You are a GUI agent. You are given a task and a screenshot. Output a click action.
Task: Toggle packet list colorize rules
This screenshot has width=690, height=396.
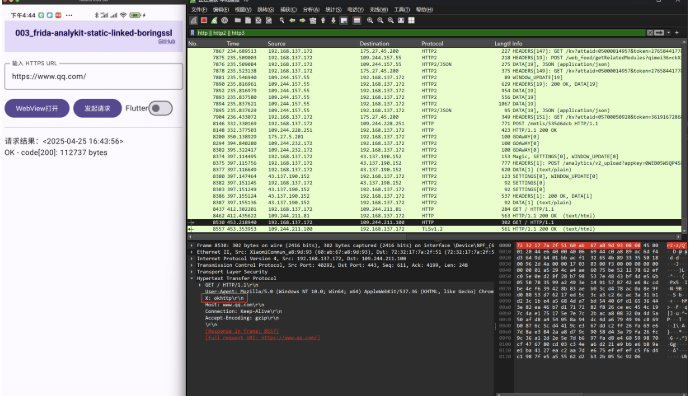coord(357,20)
